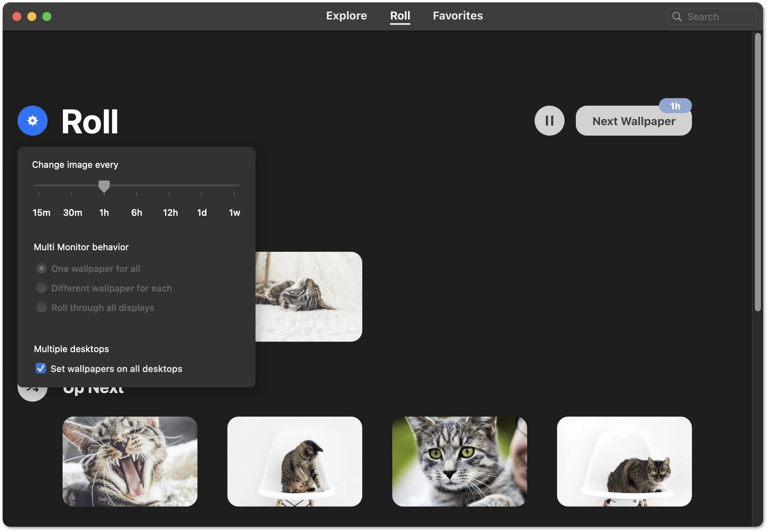Image resolution: width=768 pixels, height=532 pixels.
Task: Click the search magnifier icon
Action: pos(677,17)
